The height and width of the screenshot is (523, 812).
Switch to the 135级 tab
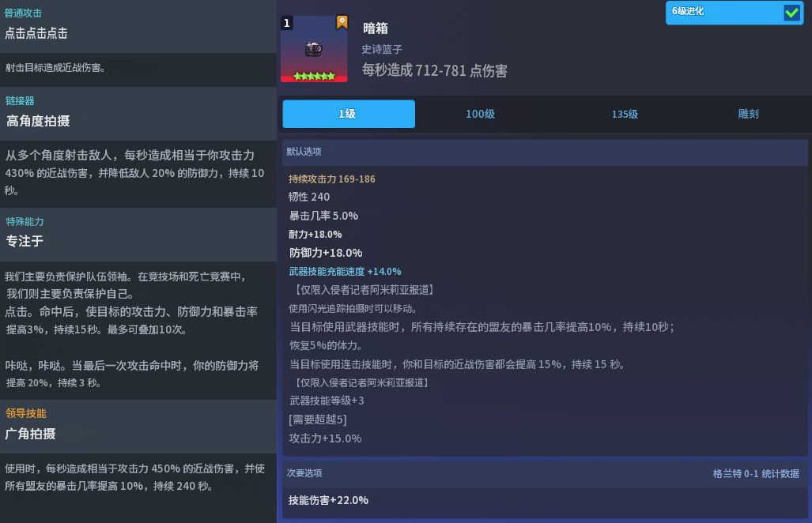click(625, 114)
